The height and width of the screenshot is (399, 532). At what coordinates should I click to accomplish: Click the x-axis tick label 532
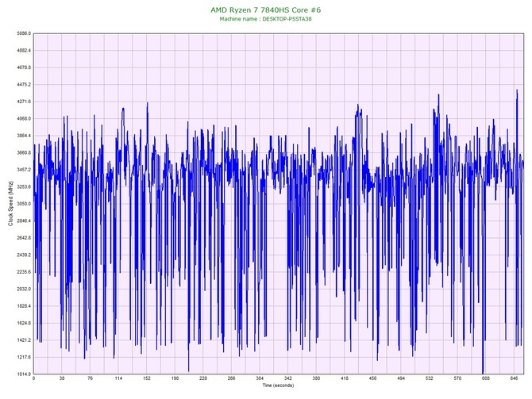point(430,378)
